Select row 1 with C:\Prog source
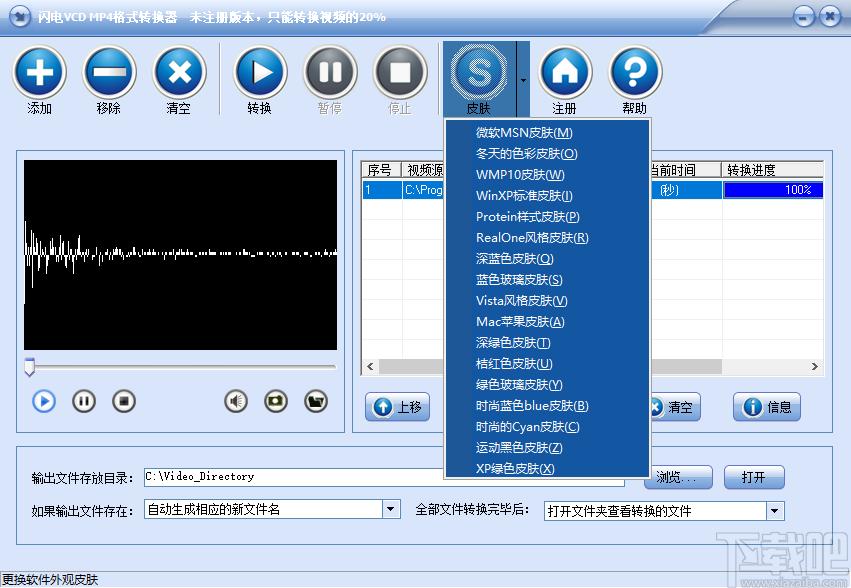This screenshot has height=588, width=851. 404,190
